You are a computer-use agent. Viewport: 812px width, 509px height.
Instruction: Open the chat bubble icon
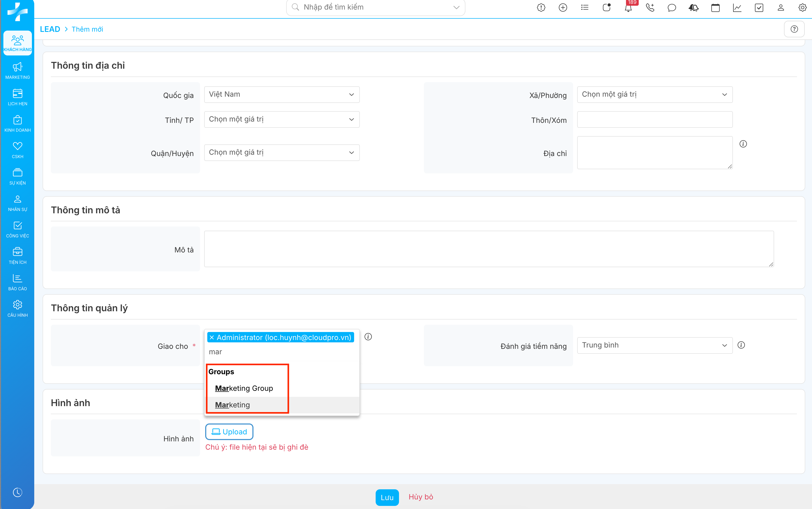[x=671, y=8]
